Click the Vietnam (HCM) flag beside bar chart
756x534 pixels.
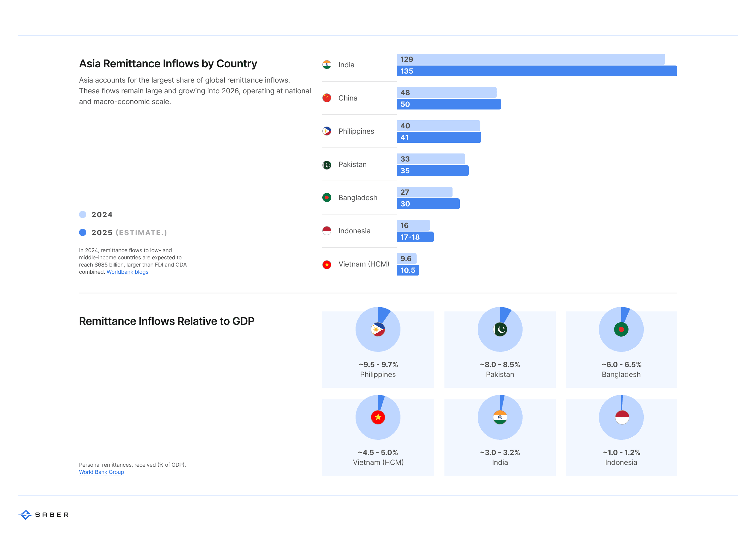[x=327, y=264]
